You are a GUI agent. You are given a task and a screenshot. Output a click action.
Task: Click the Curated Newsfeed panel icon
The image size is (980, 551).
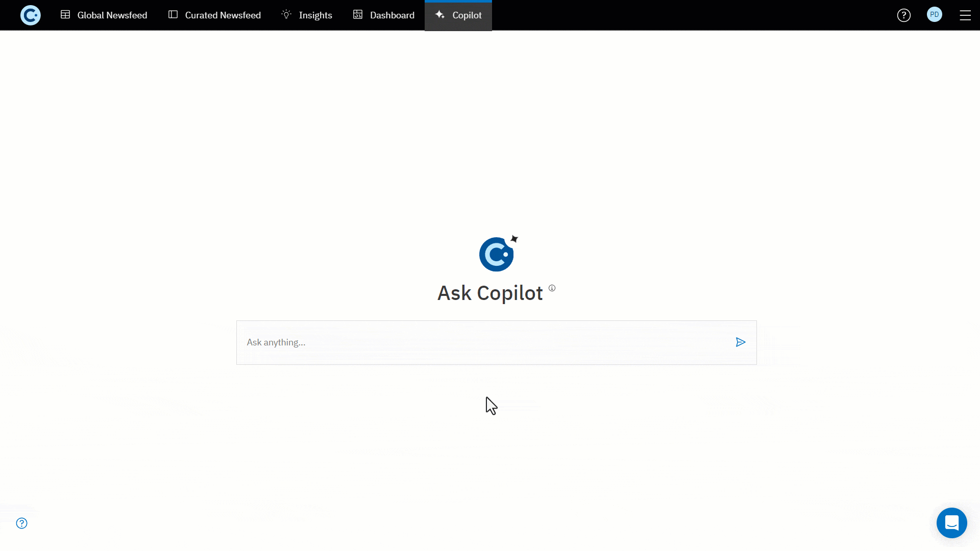click(x=173, y=15)
